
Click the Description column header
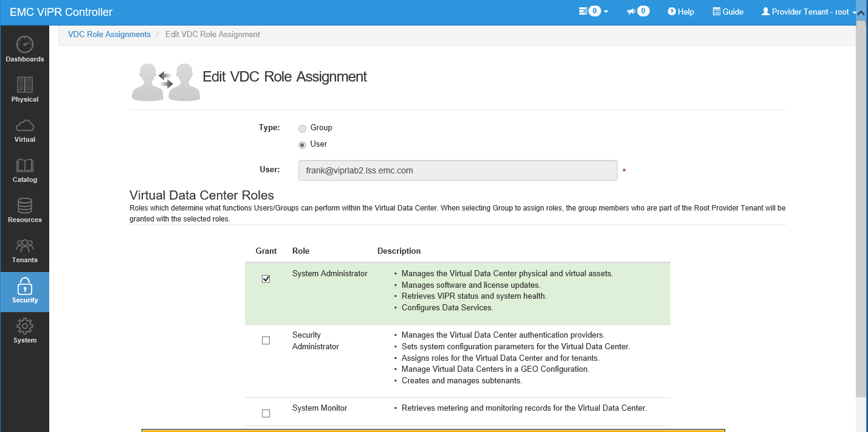(x=399, y=251)
